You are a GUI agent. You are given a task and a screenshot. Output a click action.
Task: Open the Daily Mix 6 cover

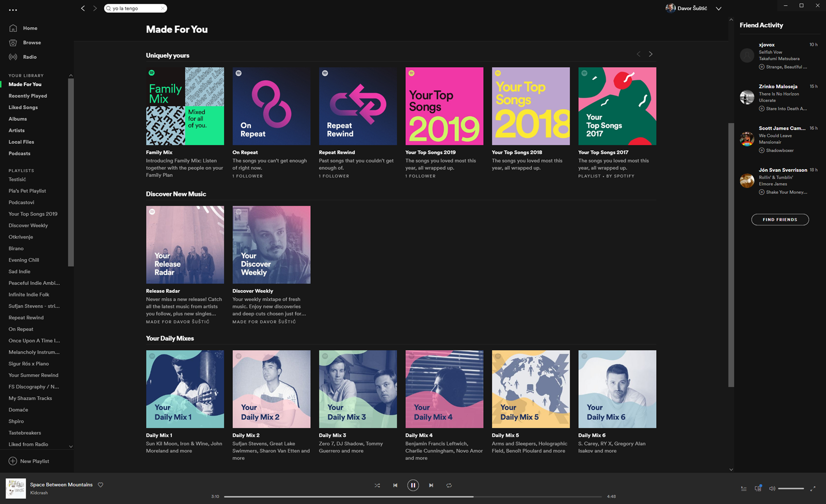tap(617, 389)
